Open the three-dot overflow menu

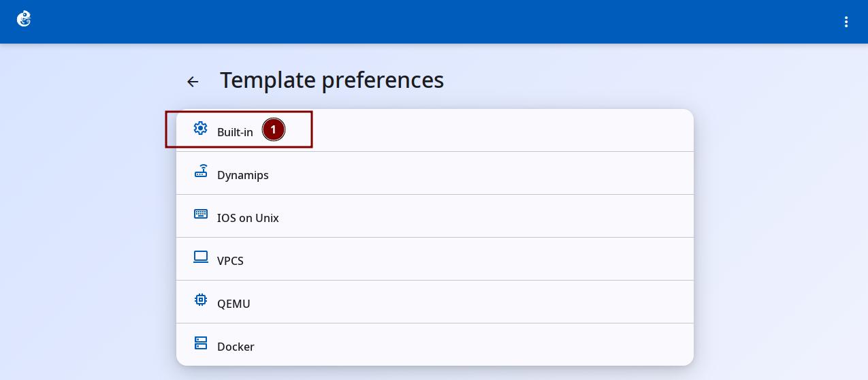click(846, 22)
